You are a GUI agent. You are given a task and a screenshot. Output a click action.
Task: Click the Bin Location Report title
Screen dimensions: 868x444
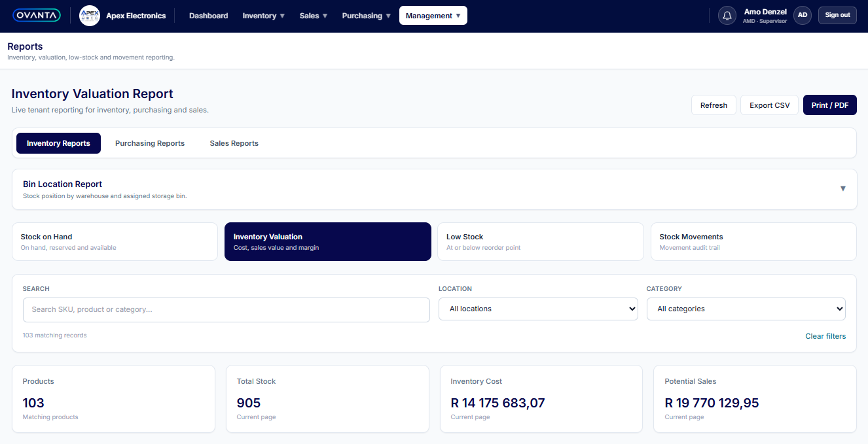(x=63, y=184)
